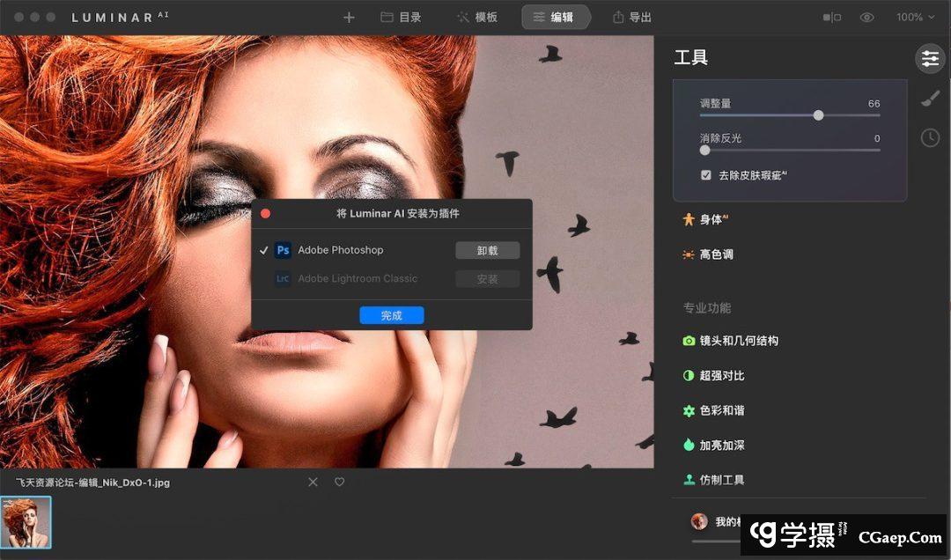Screen dimensions: 951x560
Task: Open the clock History icon
Action: coord(929,137)
